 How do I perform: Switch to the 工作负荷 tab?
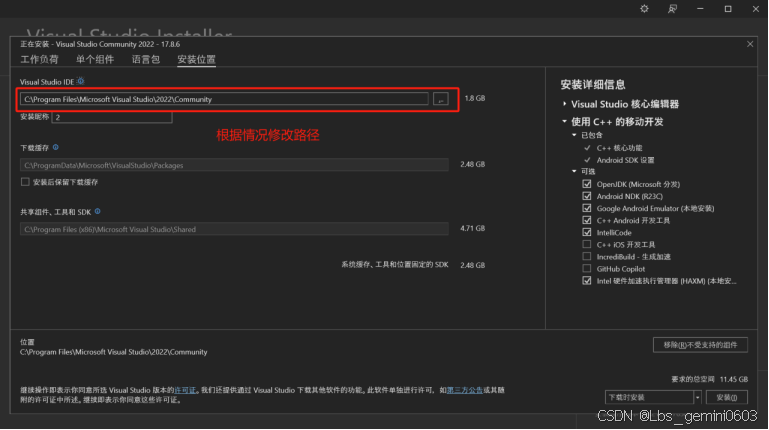pos(39,59)
